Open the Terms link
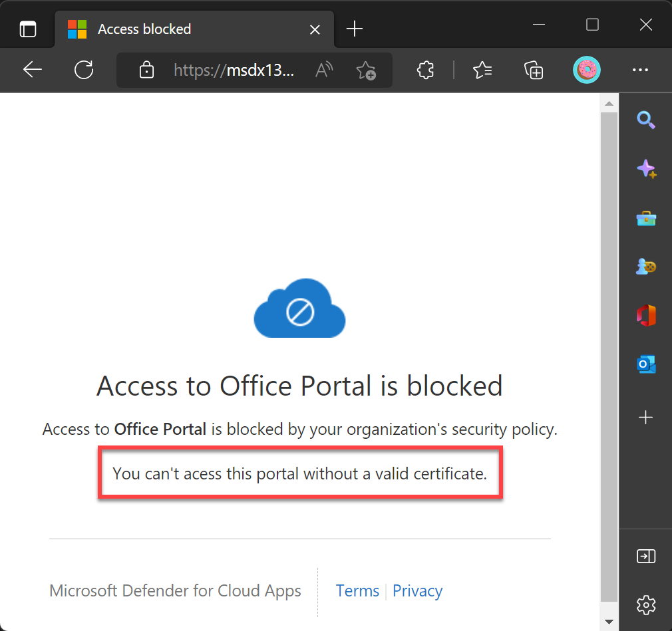 tap(357, 590)
